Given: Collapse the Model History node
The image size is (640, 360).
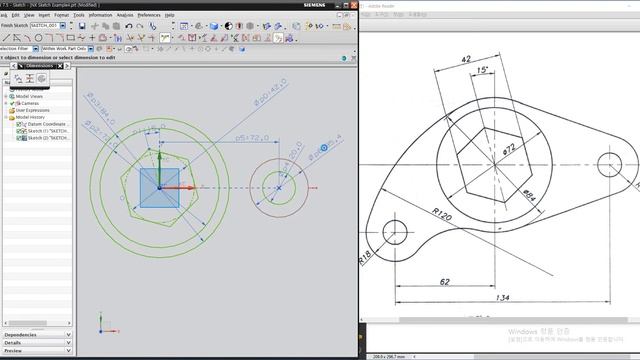Looking at the screenshot, I should (6, 117).
